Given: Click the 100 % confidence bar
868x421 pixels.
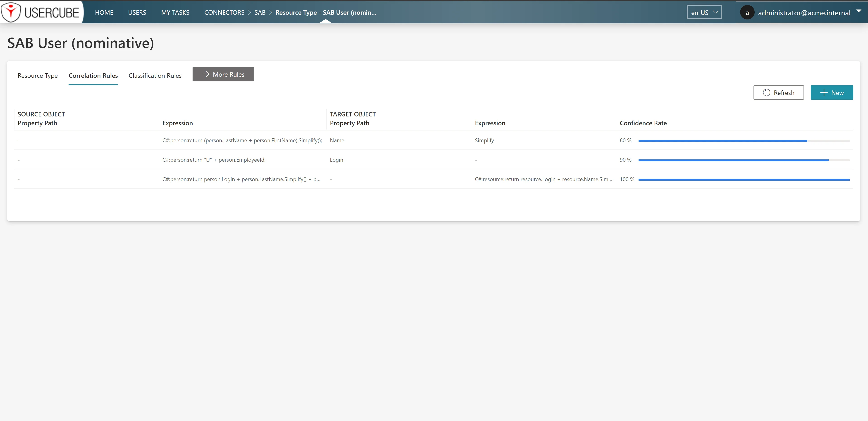Looking at the screenshot, I should (744, 180).
